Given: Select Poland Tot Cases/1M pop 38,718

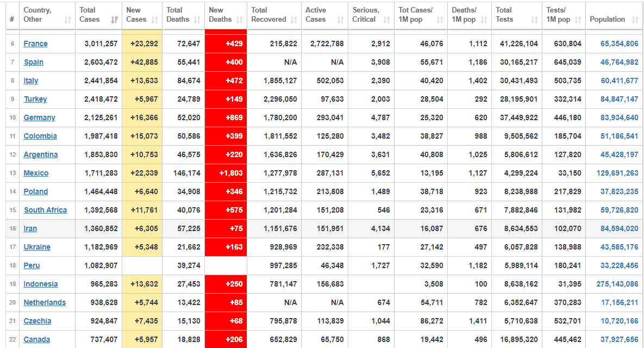Looking at the screenshot, I should click(x=432, y=191).
